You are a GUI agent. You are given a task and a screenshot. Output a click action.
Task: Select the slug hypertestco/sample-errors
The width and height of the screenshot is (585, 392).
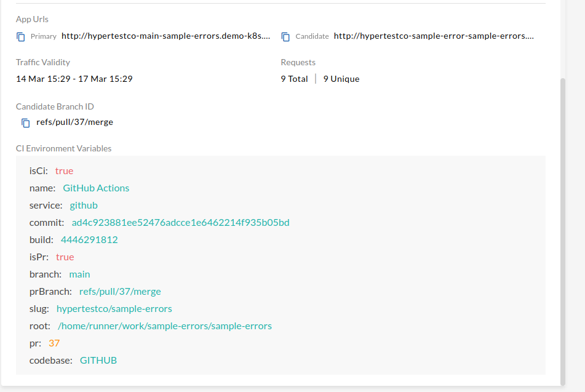point(114,309)
